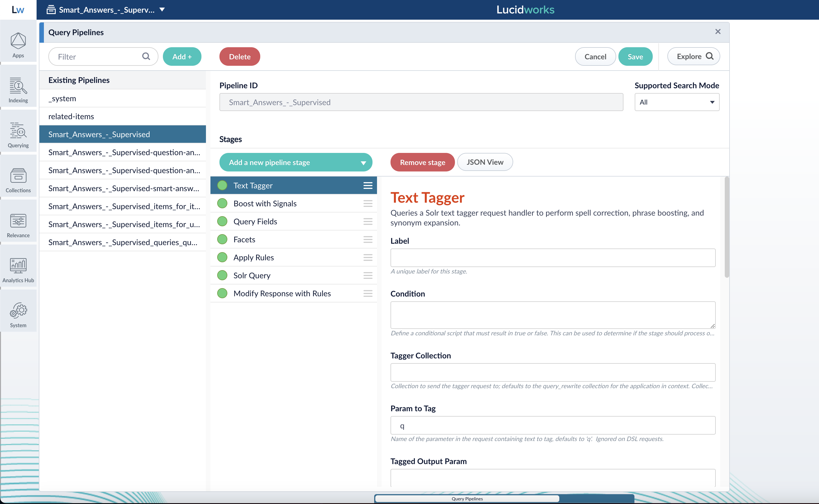Switch to the Query Pipelines tab at bottom
This screenshot has width=819, height=504.
coord(467,499)
